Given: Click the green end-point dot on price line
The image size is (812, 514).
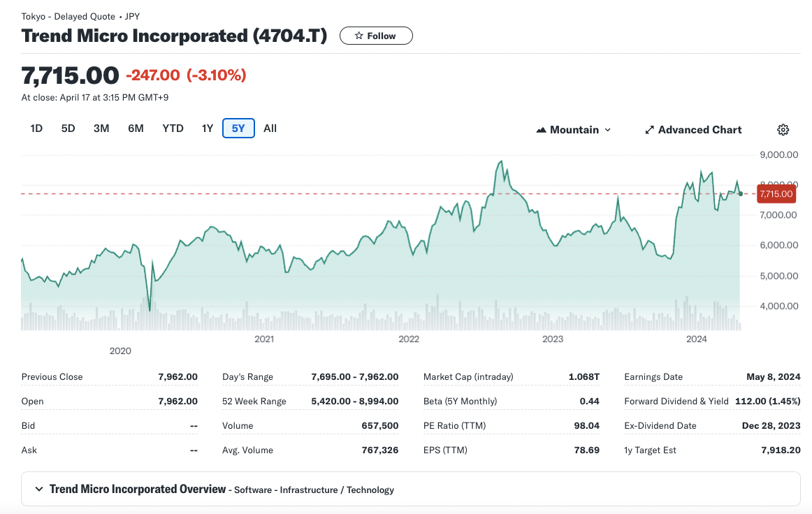Looking at the screenshot, I should coord(741,194).
